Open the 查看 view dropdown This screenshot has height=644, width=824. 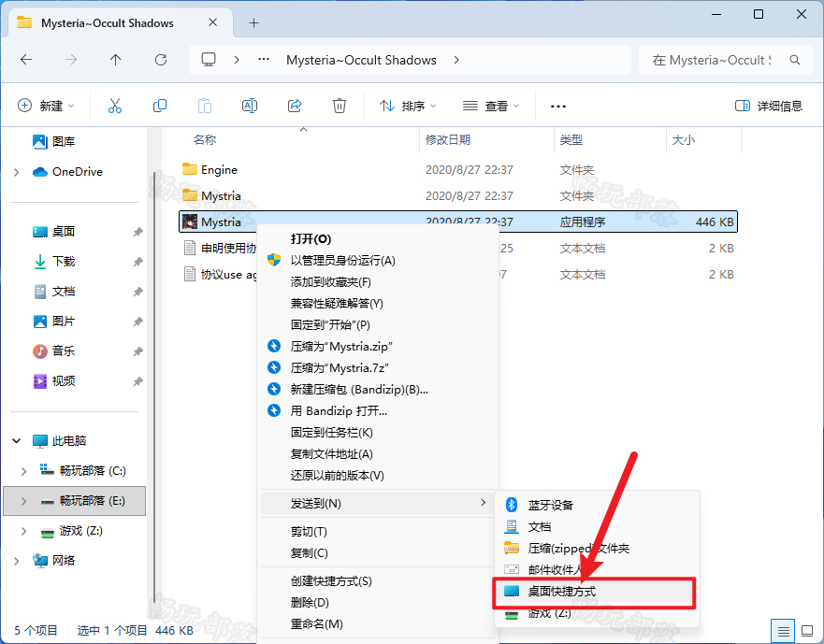(x=491, y=107)
